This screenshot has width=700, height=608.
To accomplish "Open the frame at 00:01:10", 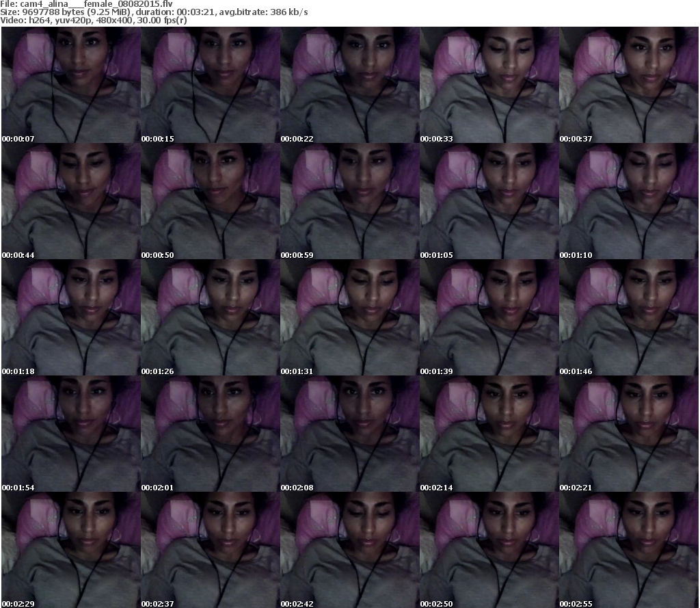I will pyautogui.click(x=629, y=202).
